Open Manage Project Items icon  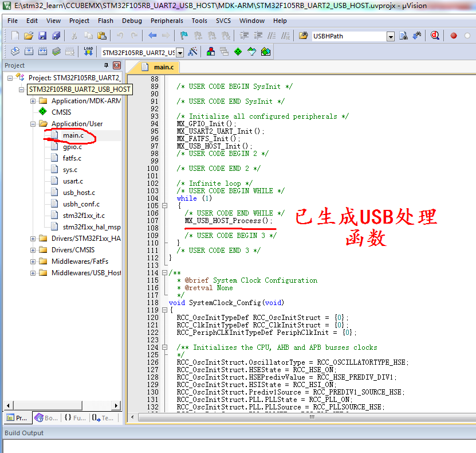tap(210, 51)
